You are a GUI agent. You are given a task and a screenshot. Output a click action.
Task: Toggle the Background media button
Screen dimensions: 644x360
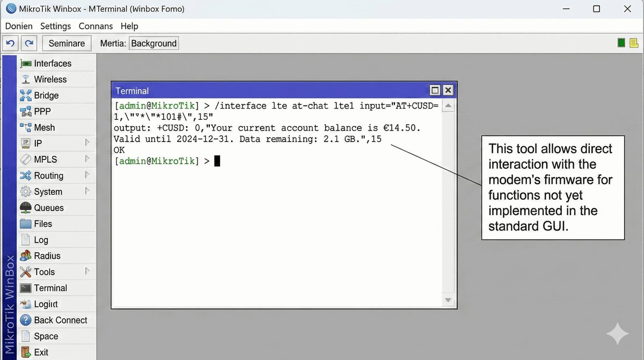tap(153, 44)
